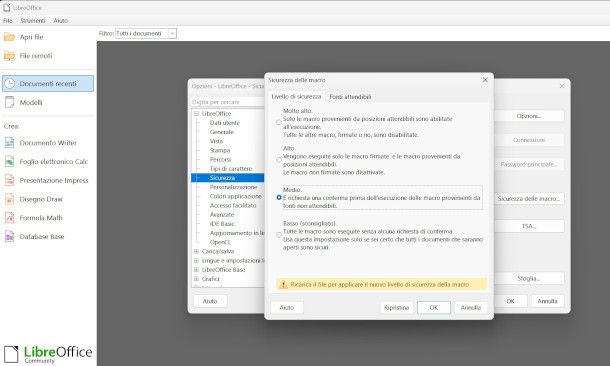Click the Sfoglia... button
This screenshot has height=366, width=610.
point(529,278)
